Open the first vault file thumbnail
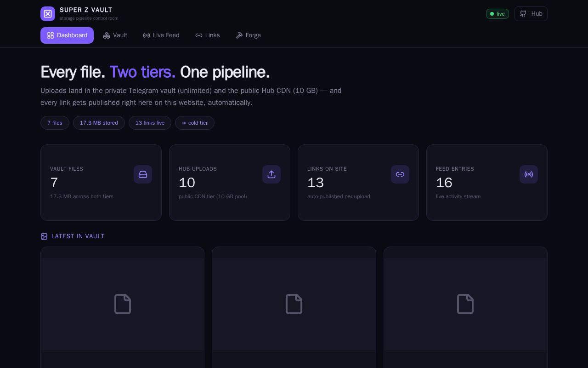 point(123,304)
